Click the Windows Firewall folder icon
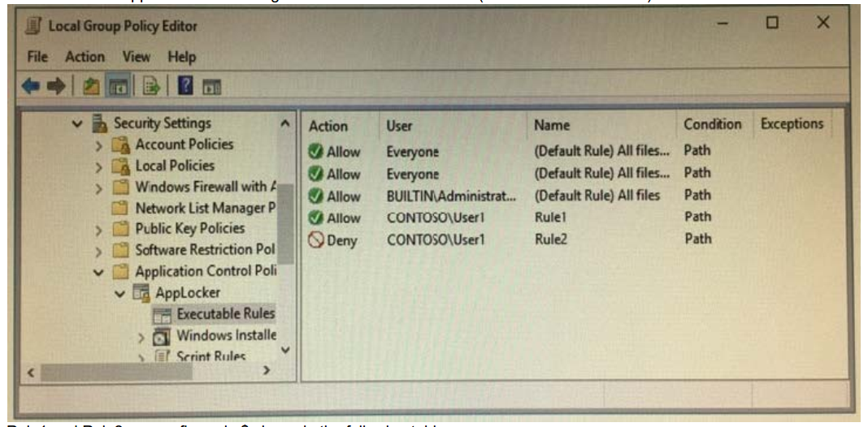Screen dimensions: 868x427 coord(120,188)
